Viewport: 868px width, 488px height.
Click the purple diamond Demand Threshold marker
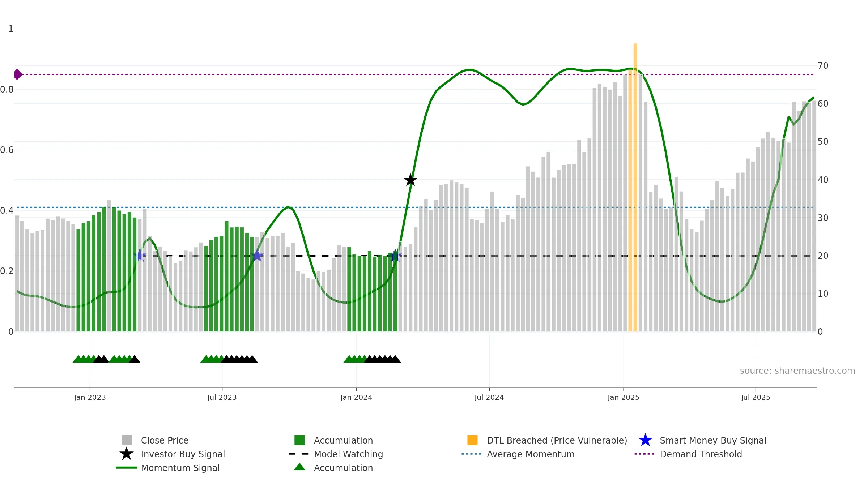[x=18, y=74]
